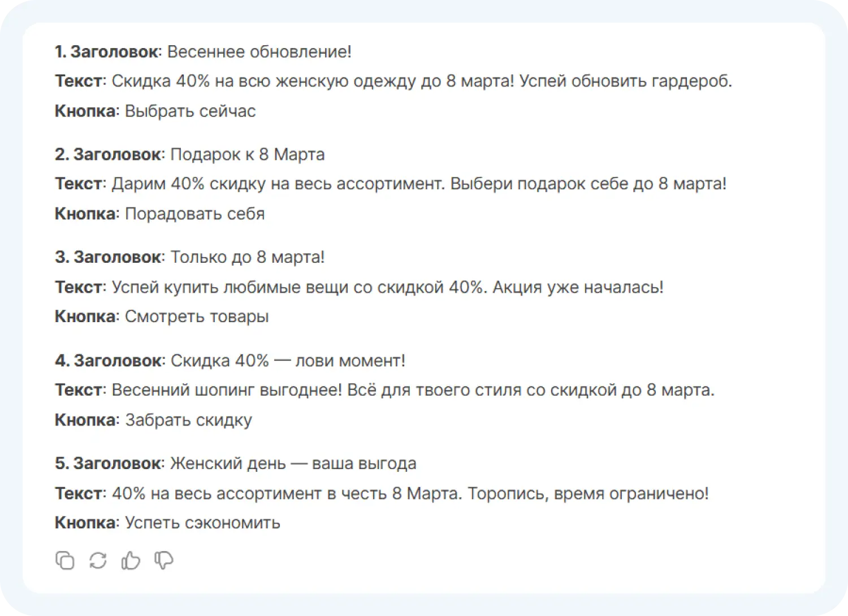Click the button text 'Порадовать себя'
Image resolution: width=848 pixels, height=616 pixels.
click(x=194, y=214)
